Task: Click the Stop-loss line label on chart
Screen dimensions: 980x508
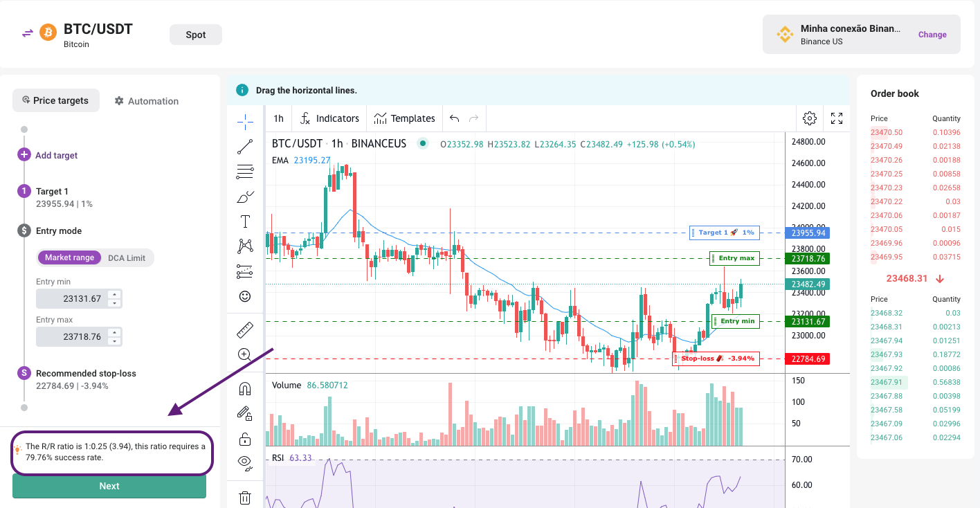Action: point(716,359)
